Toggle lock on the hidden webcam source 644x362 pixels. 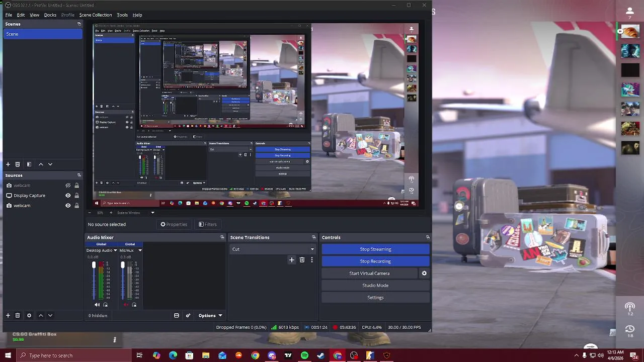76,186
